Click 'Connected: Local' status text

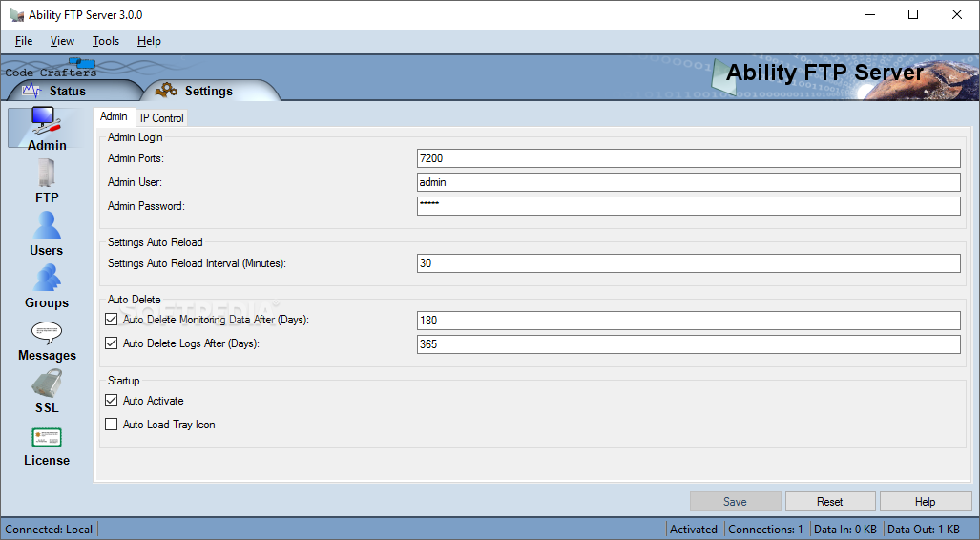click(49, 530)
